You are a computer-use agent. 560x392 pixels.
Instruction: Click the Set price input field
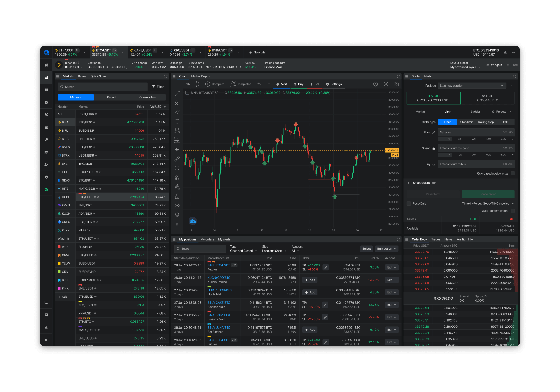(476, 133)
